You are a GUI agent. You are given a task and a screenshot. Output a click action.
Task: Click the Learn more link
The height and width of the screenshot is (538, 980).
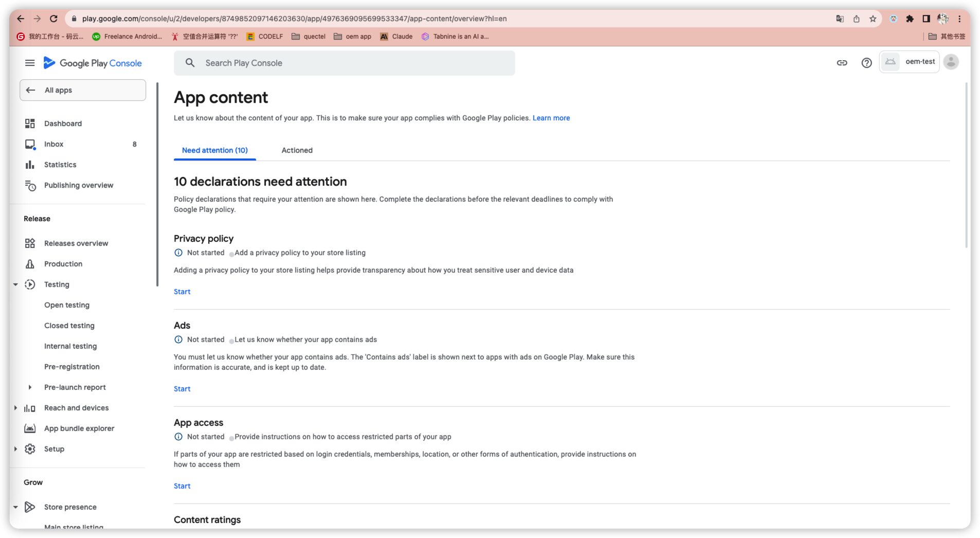[551, 118]
